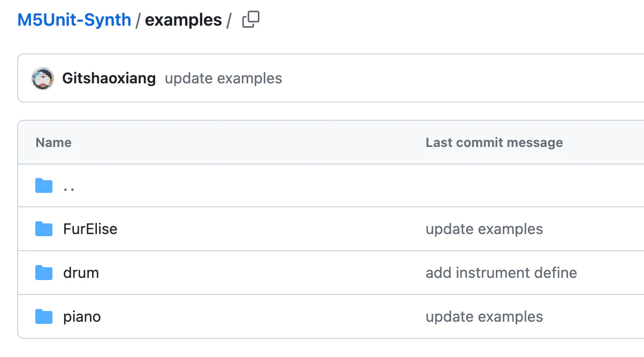Open the FurElise folder
The image size is (644, 357).
(90, 229)
